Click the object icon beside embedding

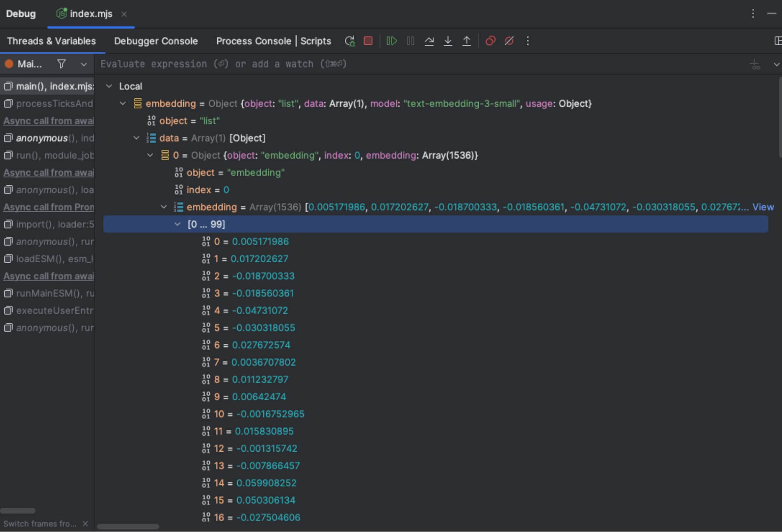[138, 103]
